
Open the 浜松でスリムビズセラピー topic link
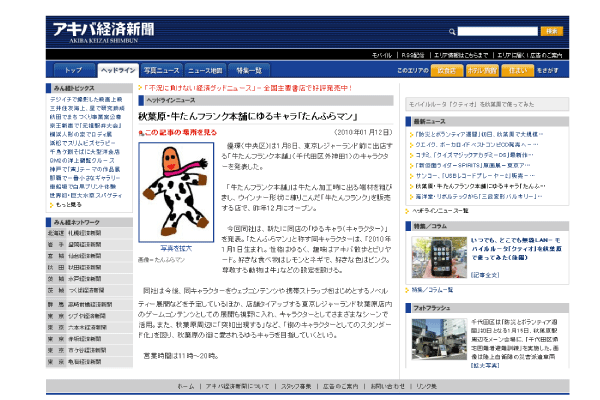click(x=83, y=143)
